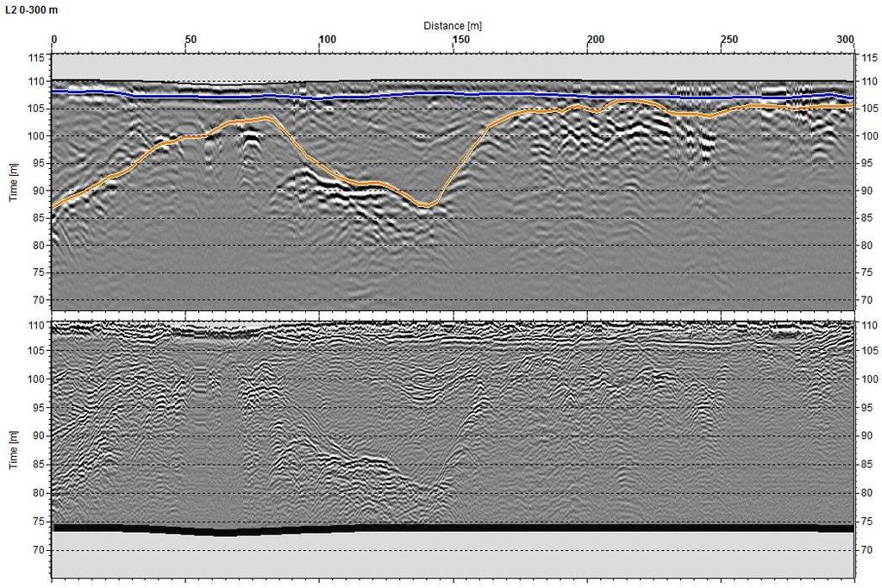Click 80 on upper panel's left axis
The height and width of the screenshot is (588, 882).
38,246
